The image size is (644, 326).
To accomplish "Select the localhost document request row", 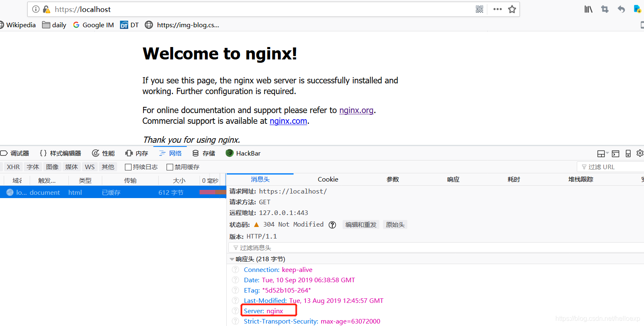I will coord(113,192).
